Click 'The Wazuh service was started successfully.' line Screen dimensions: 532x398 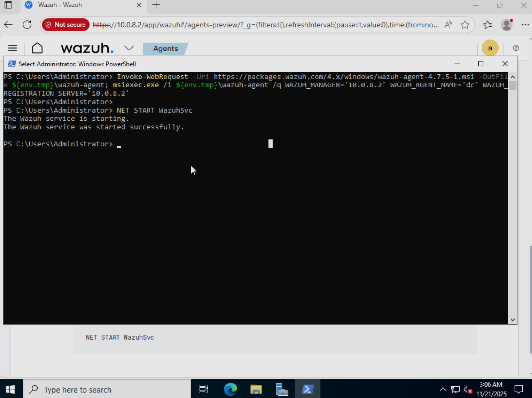94,127
